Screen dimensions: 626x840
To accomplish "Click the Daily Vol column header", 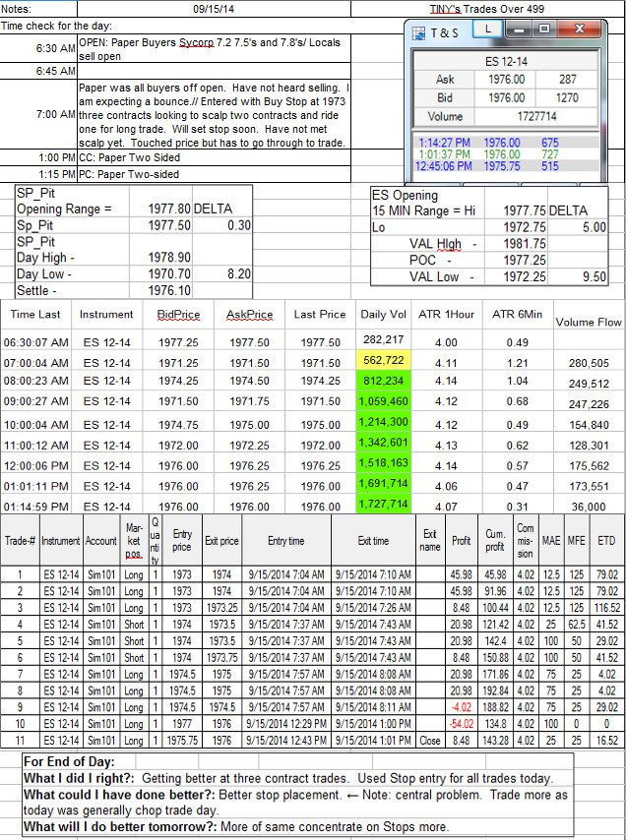I will click(383, 315).
